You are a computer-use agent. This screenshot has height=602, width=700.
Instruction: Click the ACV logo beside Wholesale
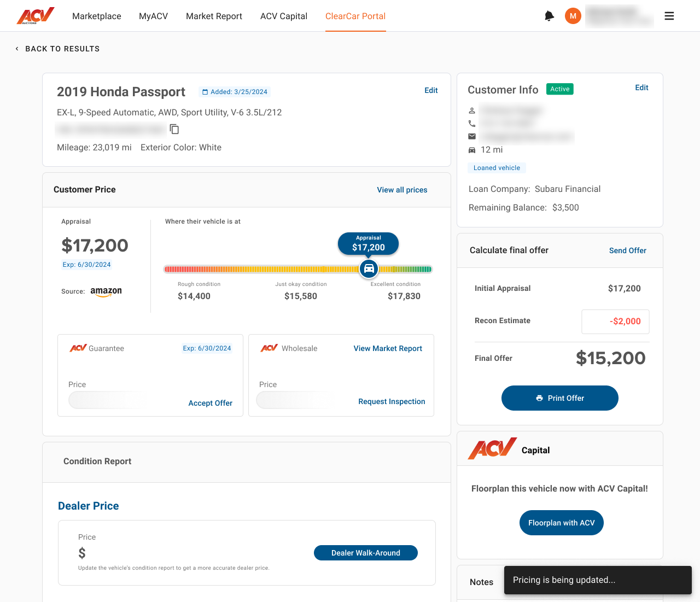(x=269, y=348)
